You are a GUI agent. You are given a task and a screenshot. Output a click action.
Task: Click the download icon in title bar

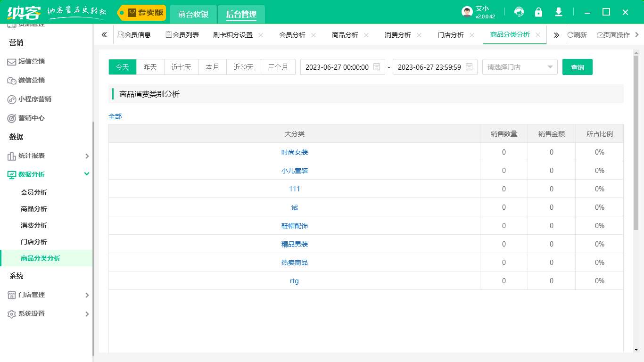pyautogui.click(x=559, y=12)
